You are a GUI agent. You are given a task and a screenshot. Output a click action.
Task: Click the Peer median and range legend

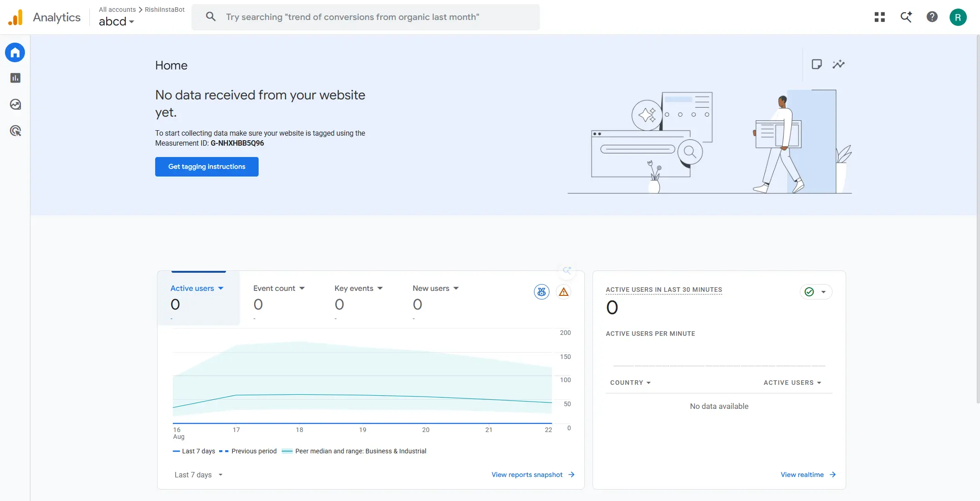point(354,451)
